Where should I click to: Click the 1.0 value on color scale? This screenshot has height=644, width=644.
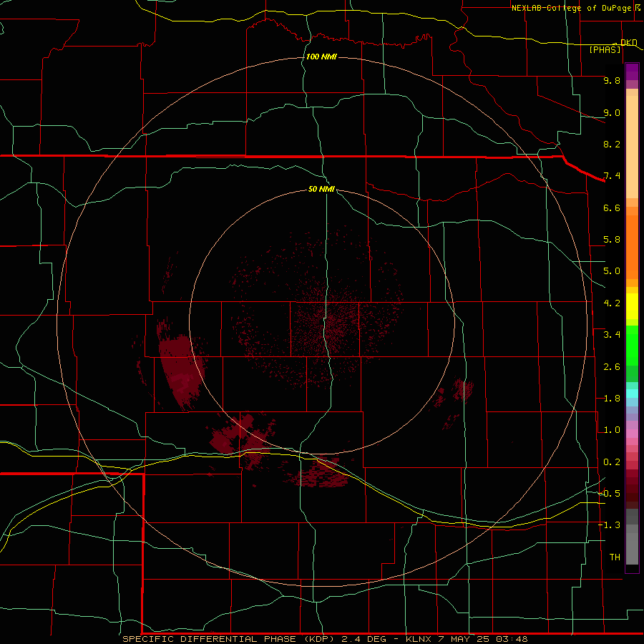612,430
